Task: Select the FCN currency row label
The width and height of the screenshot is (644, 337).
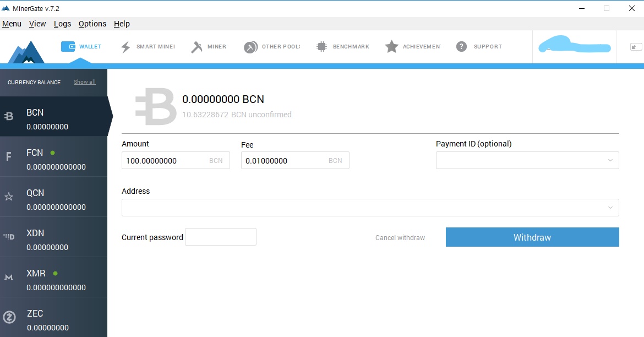Action: coord(35,153)
